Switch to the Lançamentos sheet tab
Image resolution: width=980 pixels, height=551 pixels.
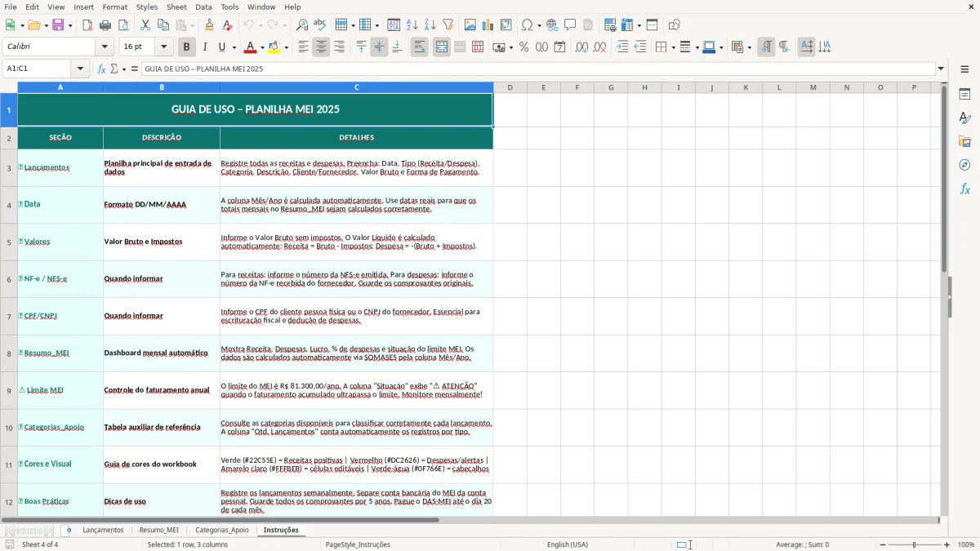point(103,530)
